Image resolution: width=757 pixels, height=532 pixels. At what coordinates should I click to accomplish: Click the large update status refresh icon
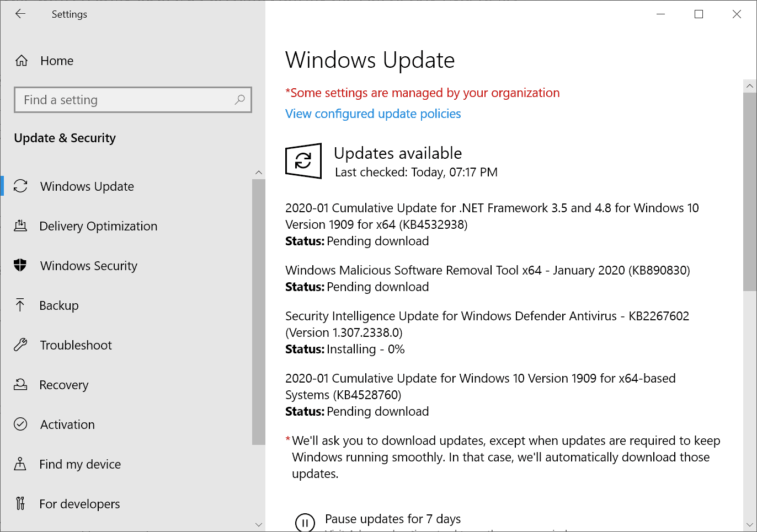[303, 161]
